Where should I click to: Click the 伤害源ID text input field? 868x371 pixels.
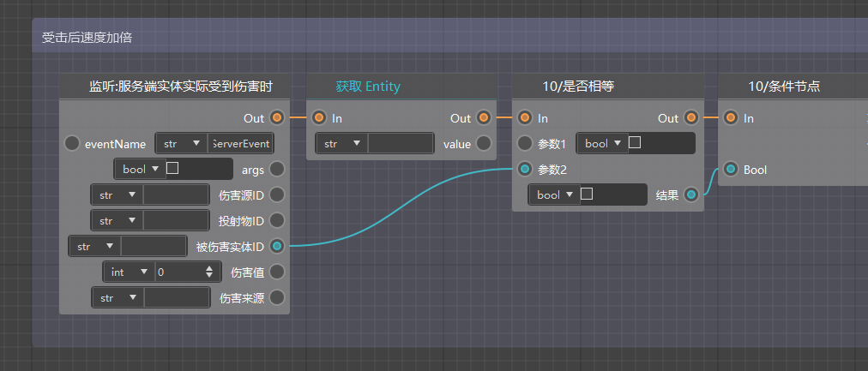pyautogui.click(x=176, y=194)
